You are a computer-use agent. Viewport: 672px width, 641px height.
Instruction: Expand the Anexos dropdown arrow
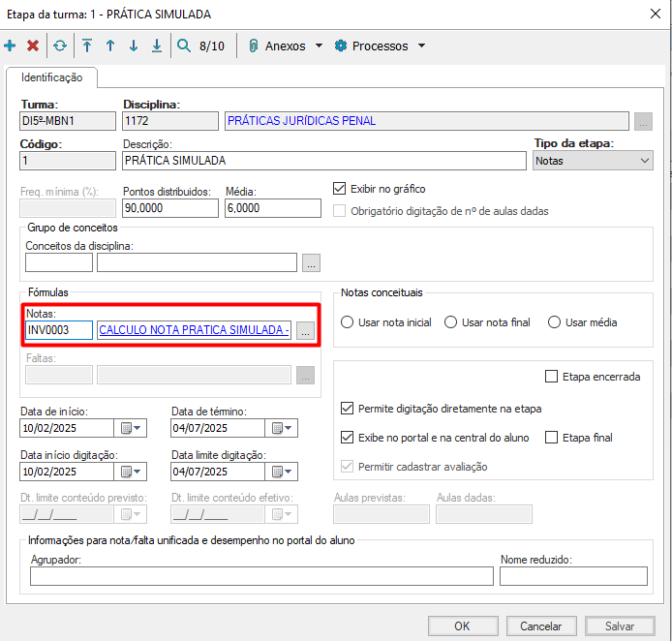(319, 46)
